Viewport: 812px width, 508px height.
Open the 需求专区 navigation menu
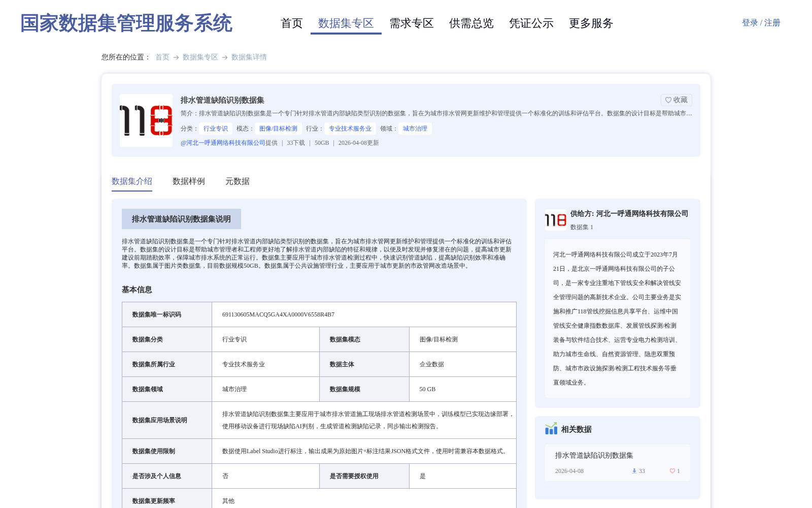point(412,23)
